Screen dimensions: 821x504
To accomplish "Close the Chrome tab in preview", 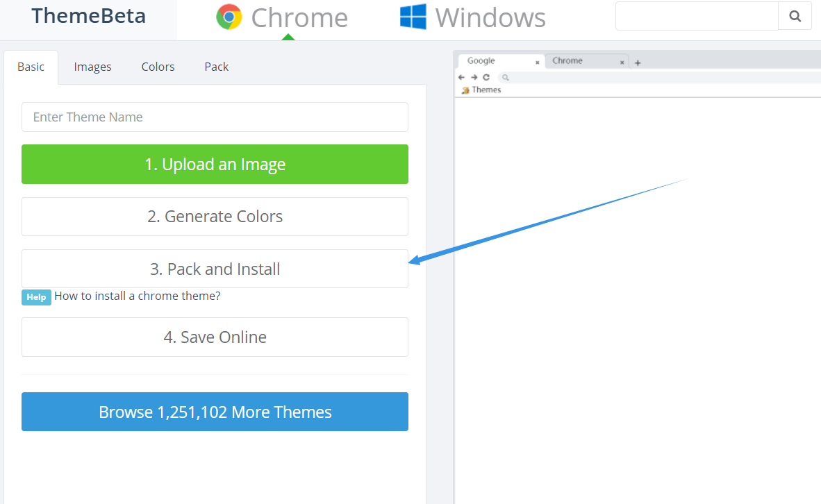I will click(622, 62).
